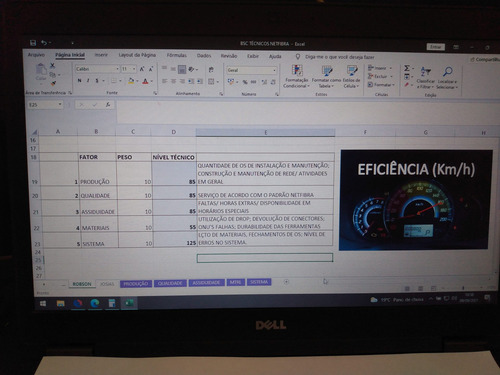
Task: Toggle the highlighted bottom align button
Action: (182, 69)
